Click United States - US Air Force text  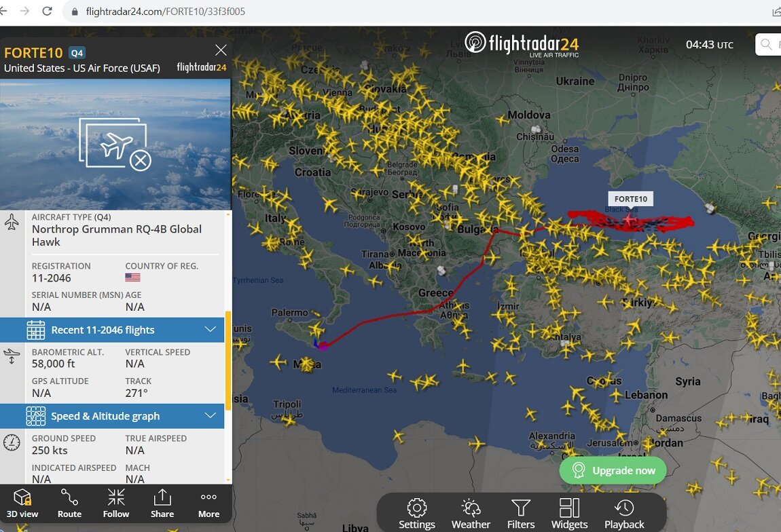(x=82, y=68)
